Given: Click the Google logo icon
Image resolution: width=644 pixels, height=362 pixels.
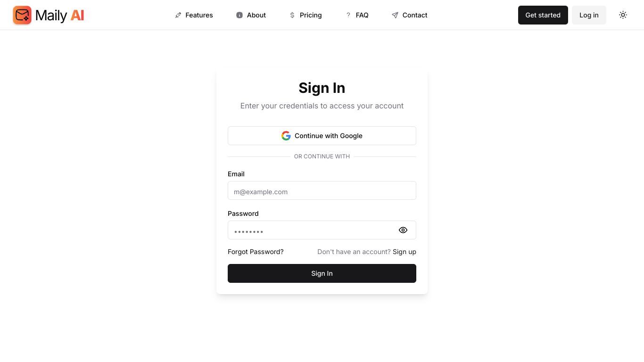Looking at the screenshot, I should click(286, 136).
